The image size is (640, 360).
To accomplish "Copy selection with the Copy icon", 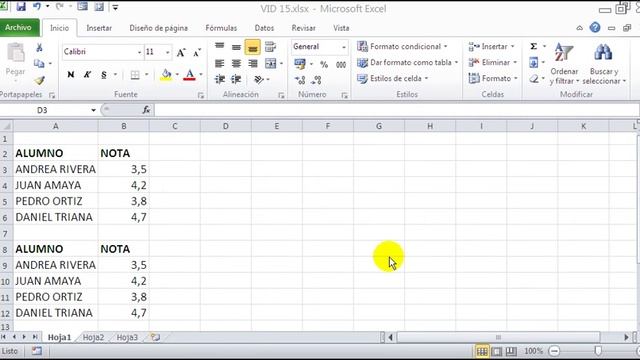I will coord(39,64).
